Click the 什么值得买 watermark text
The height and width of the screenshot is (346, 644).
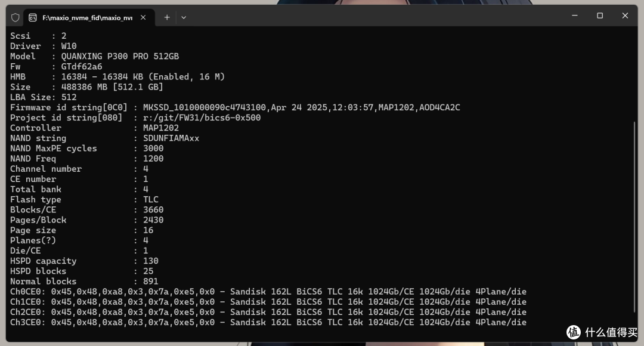611,332
